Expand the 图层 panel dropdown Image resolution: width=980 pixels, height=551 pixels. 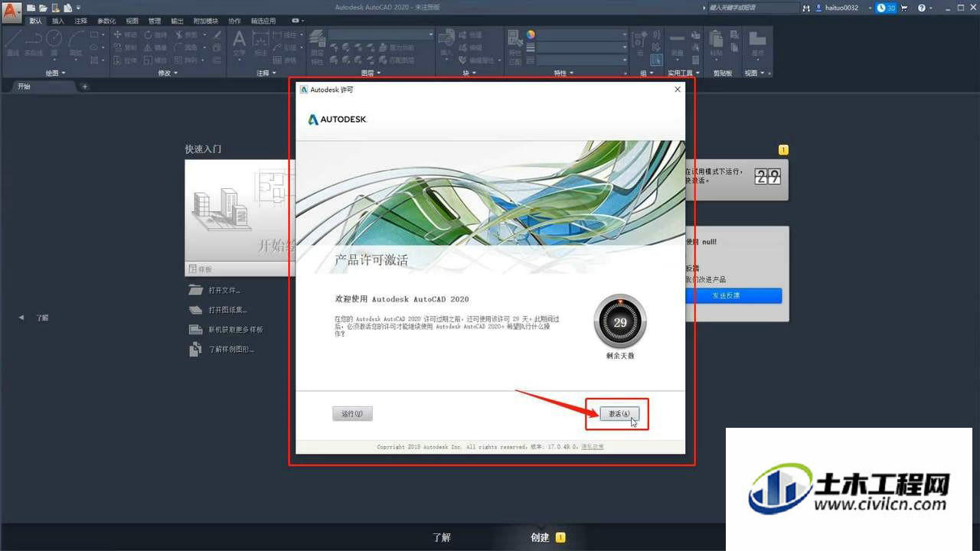coord(371,73)
